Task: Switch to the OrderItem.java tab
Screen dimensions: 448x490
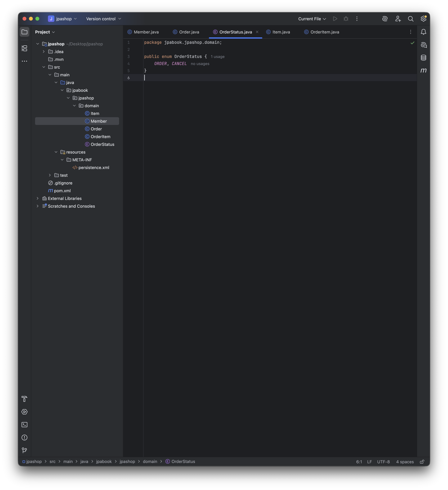Action: coord(325,32)
